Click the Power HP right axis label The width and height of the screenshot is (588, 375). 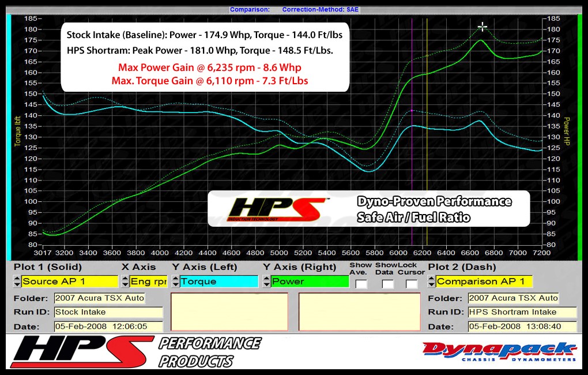tap(567, 132)
